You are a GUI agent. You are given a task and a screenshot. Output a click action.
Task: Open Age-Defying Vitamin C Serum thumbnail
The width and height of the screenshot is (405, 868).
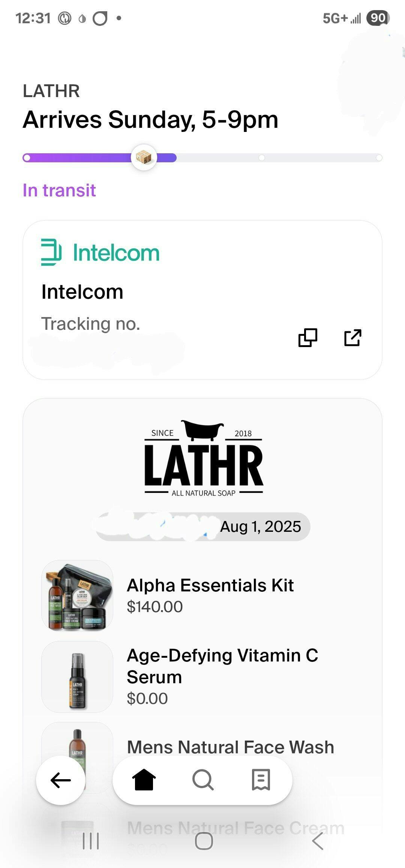coord(77,677)
